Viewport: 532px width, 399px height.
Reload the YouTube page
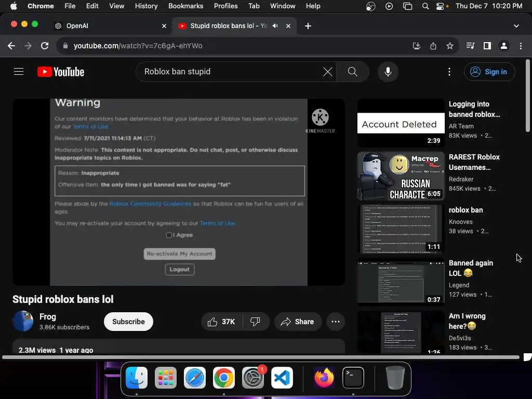45,46
